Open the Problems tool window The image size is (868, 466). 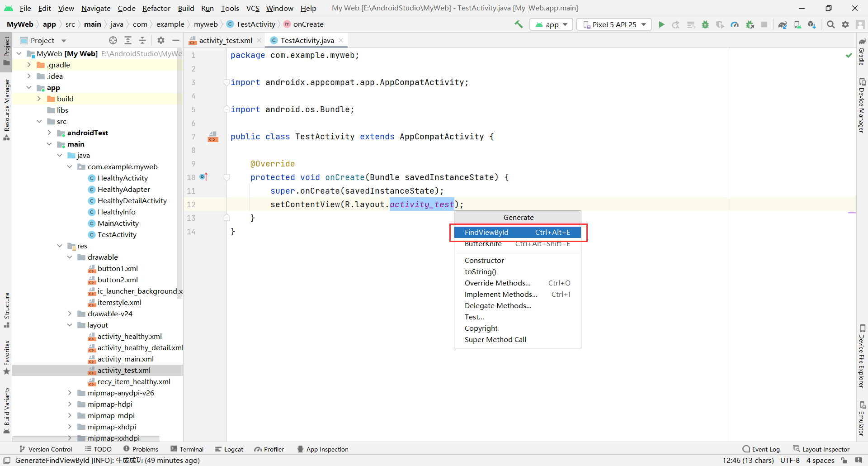click(x=141, y=449)
